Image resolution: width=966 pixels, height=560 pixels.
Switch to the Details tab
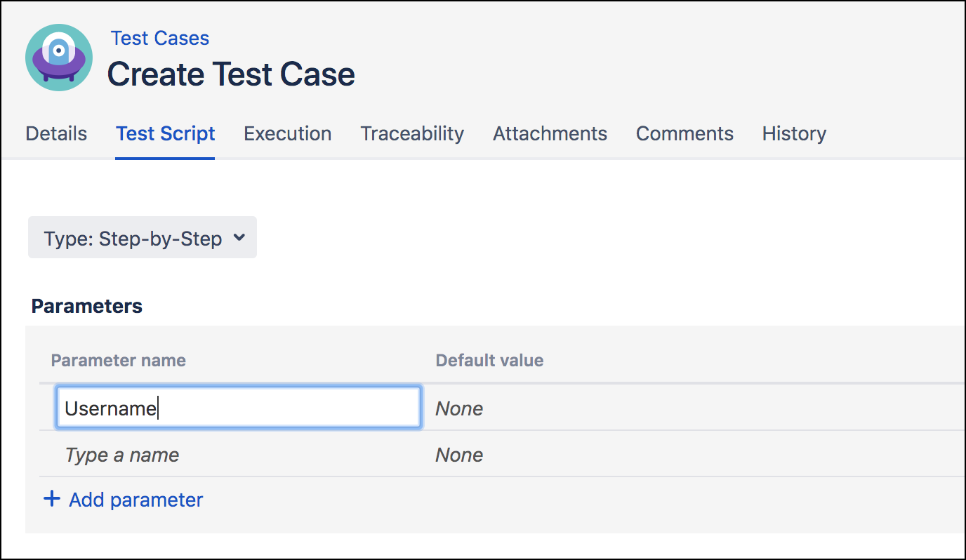[x=56, y=133]
